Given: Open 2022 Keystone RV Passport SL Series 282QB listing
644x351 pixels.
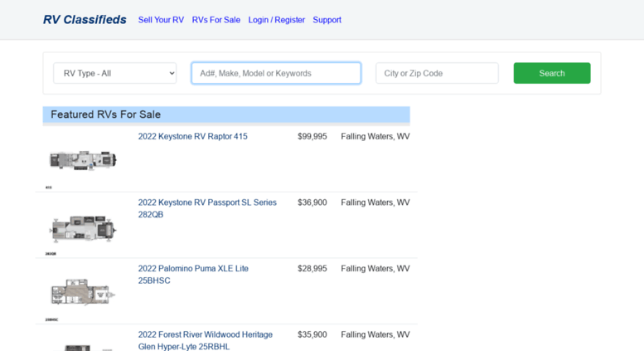Looking at the screenshot, I should (207, 208).
